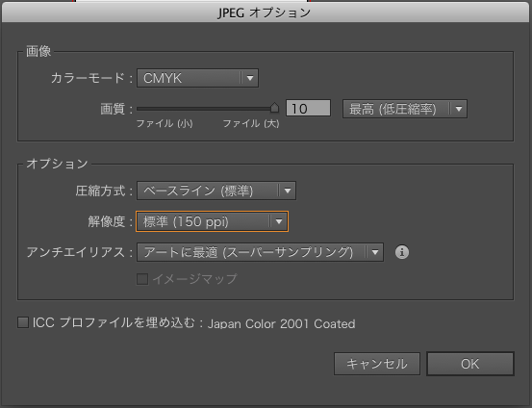Click the 画質 slider thumb handle
This screenshot has width=532, height=408.
(x=274, y=108)
